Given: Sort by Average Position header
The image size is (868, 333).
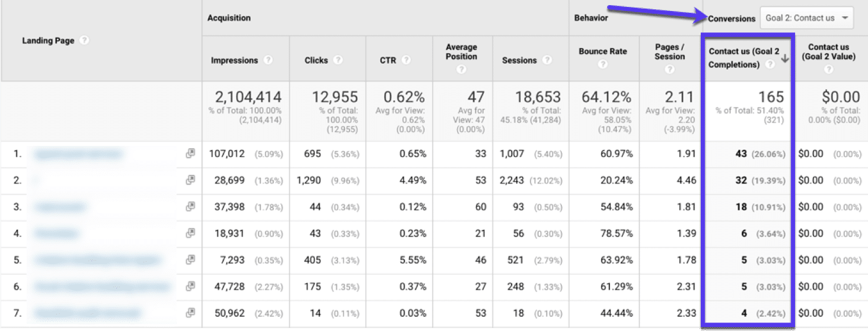Looking at the screenshot, I should point(461,52).
